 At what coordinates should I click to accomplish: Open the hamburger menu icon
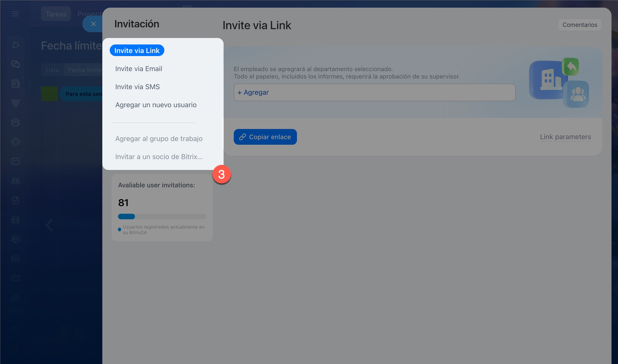click(x=16, y=14)
